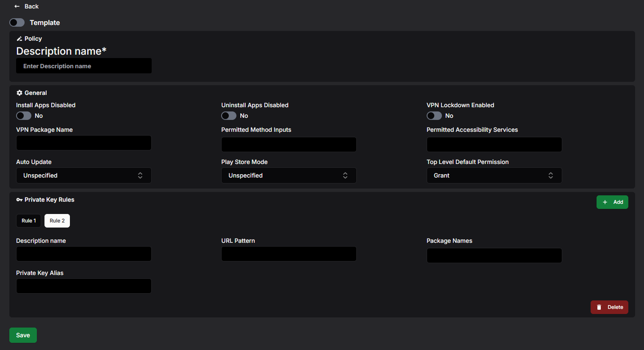Image resolution: width=644 pixels, height=350 pixels.
Task: Enable Install Apps Disabled switch
Action: coord(24,116)
